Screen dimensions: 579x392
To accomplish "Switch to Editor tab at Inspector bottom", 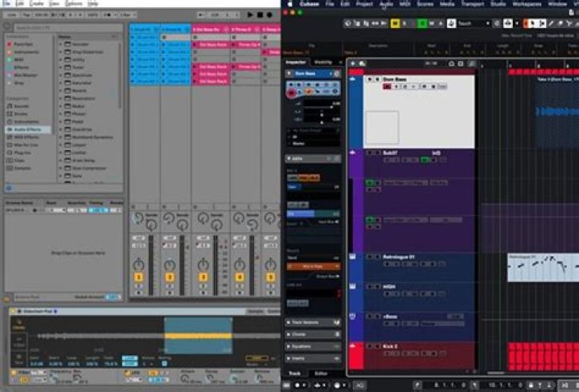I will pos(321,374).
